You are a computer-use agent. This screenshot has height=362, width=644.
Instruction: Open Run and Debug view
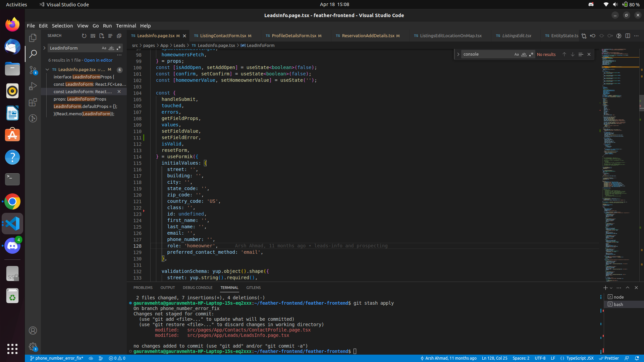33,86
